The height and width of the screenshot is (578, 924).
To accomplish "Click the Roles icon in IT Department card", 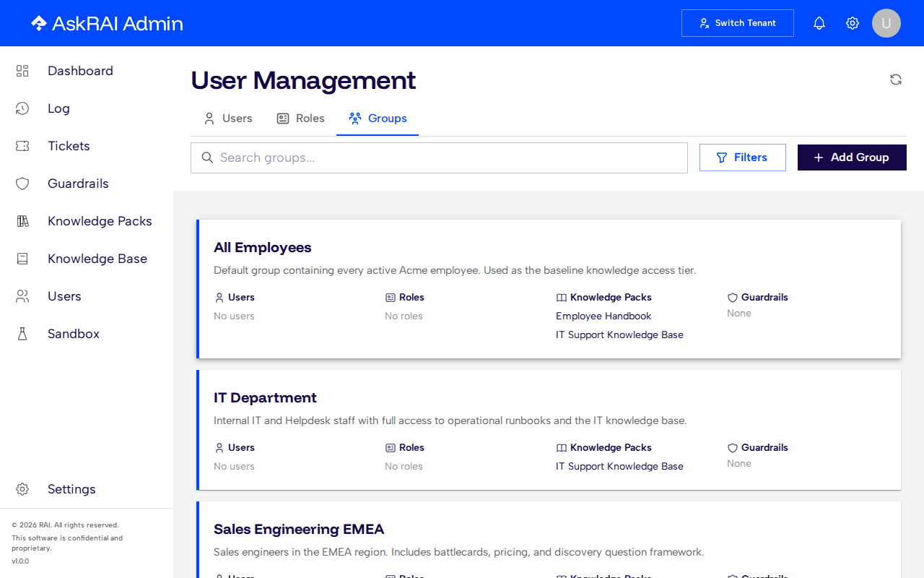I will (391, 448).
